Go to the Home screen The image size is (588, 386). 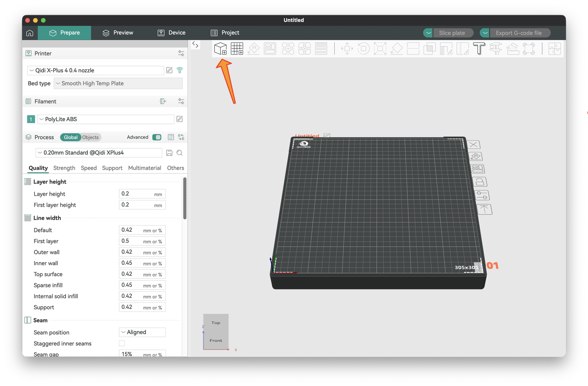click(x=30, y=33)
